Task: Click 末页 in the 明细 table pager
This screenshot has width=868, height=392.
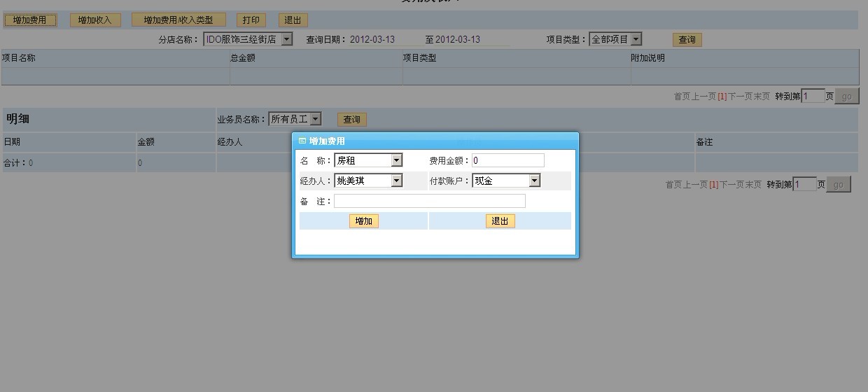Action: tap(753, 185)
